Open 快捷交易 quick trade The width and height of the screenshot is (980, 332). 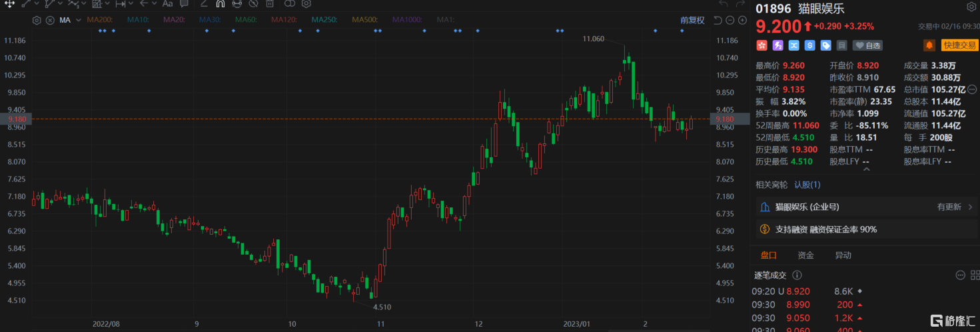(959, 45)
